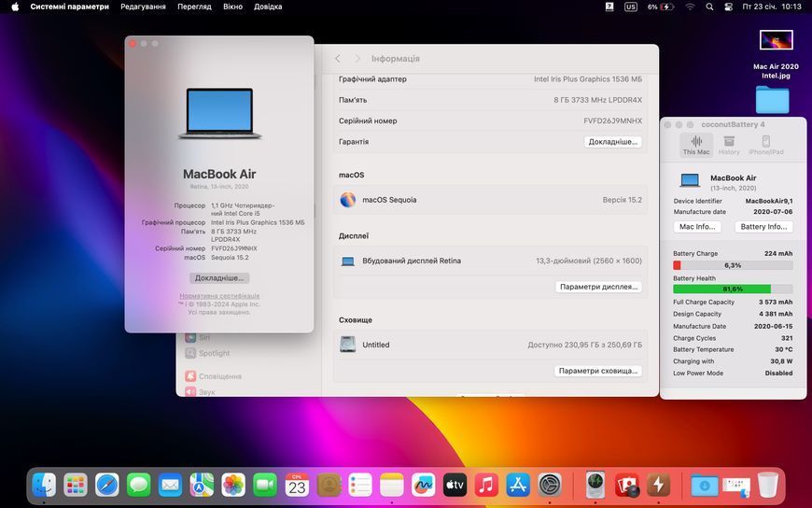
Task: Click System Settings gear in dock
Action: click(x=550, y=486)
